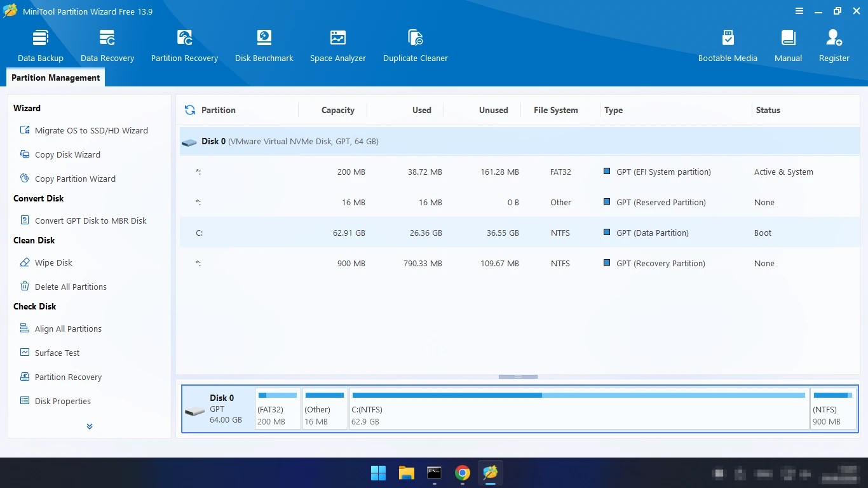
Task: Open Disk Properties
Action: point(63,401)
